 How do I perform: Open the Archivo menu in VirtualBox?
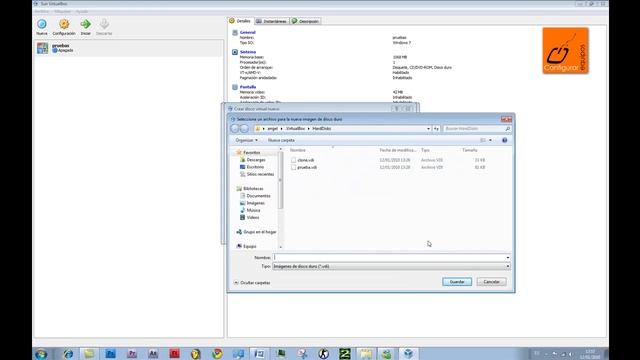pos(42,11)
